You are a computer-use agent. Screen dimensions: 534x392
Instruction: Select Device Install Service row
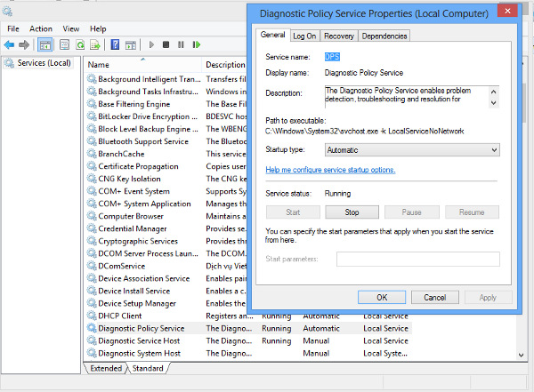point(166,291)
